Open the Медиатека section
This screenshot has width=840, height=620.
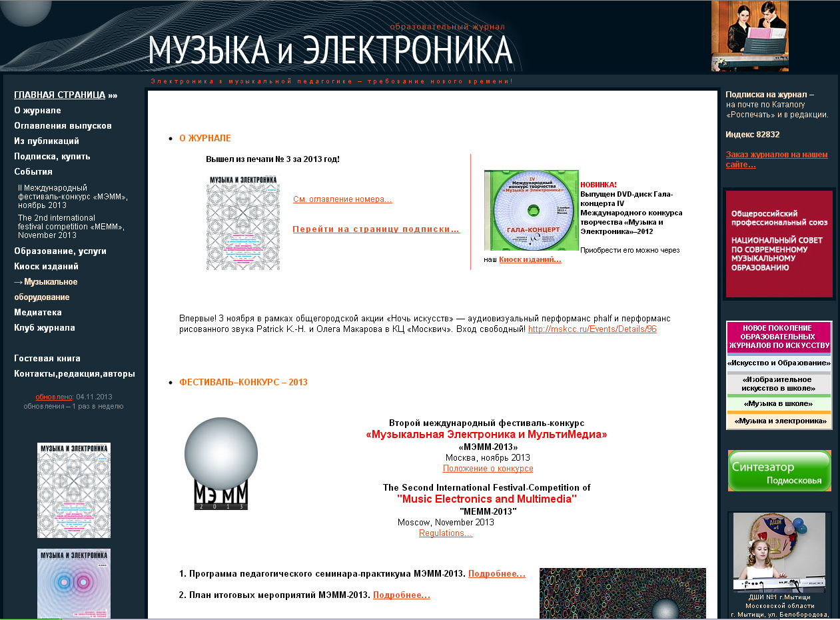pyautogui.click(x=38, y=312)
